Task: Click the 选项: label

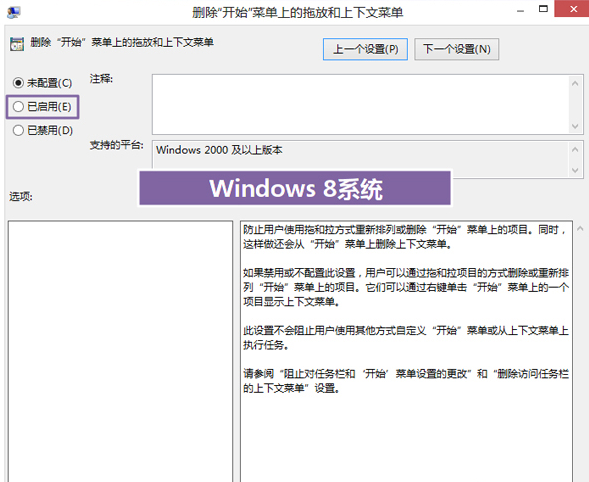Action: [x=21, y=196]
